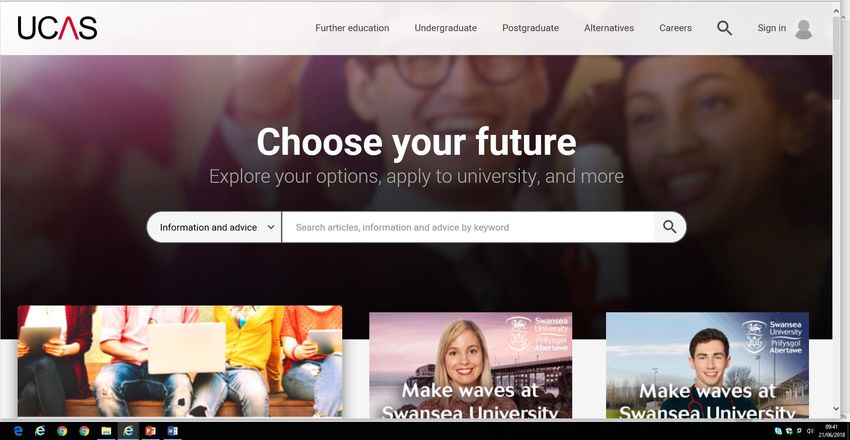Open the students with laptops image card
Screen dimensions: 850x440
(x=180, y=361)
